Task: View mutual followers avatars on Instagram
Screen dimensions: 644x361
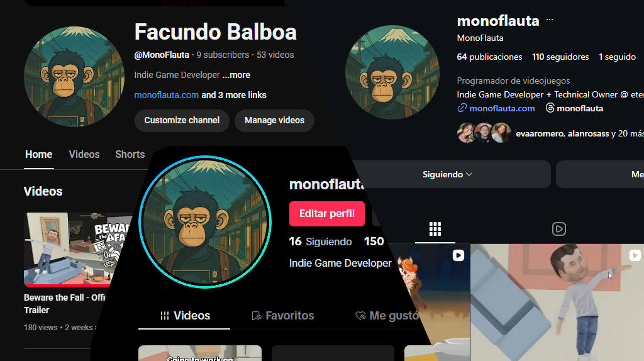Action: (484, 133)
